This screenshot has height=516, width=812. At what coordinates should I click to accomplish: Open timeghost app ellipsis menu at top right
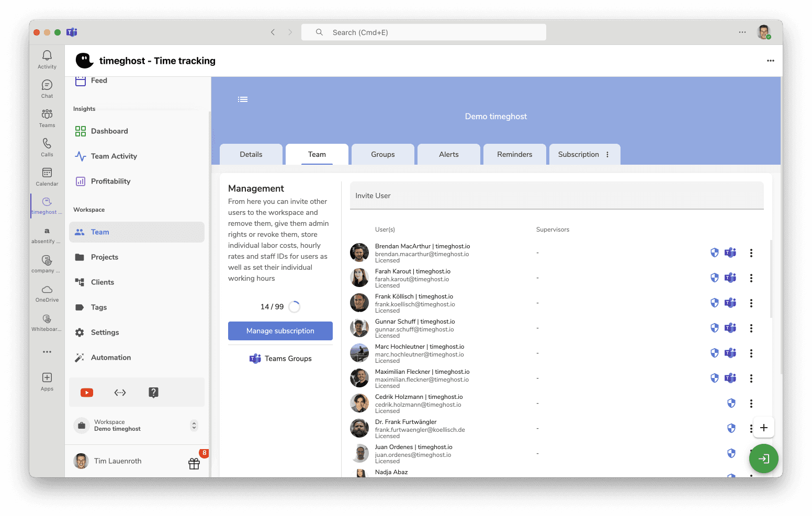pyautogui.click(x=771, y=61)
